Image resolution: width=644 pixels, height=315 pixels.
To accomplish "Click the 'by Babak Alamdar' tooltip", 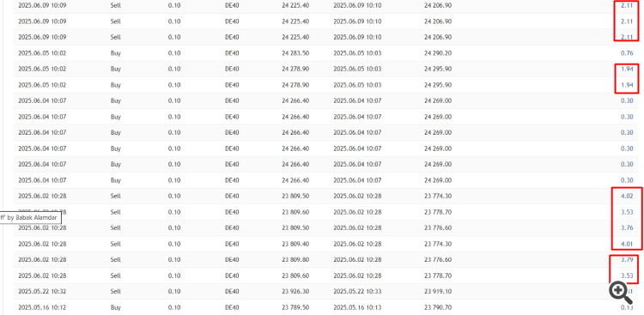I will coord(30,218).
